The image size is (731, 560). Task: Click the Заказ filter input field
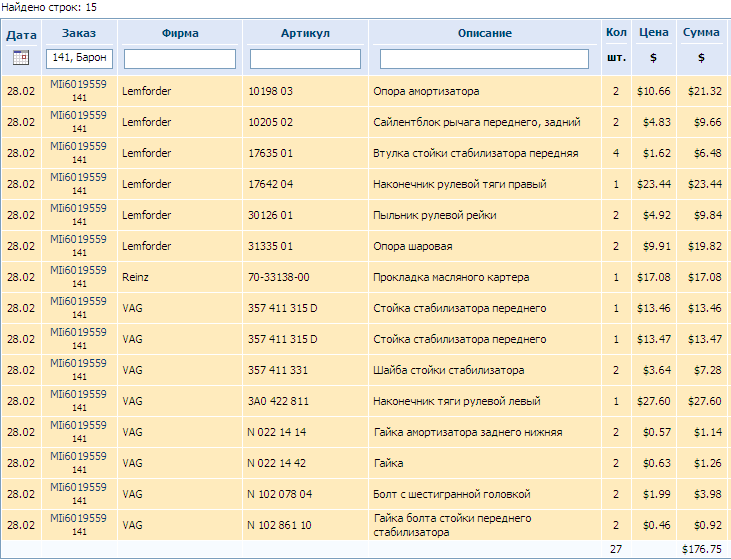click(x=79, y=58)
